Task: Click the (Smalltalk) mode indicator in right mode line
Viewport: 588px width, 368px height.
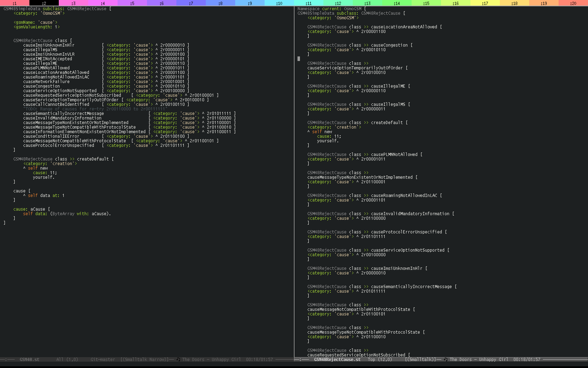Action: tap(420, 360)
